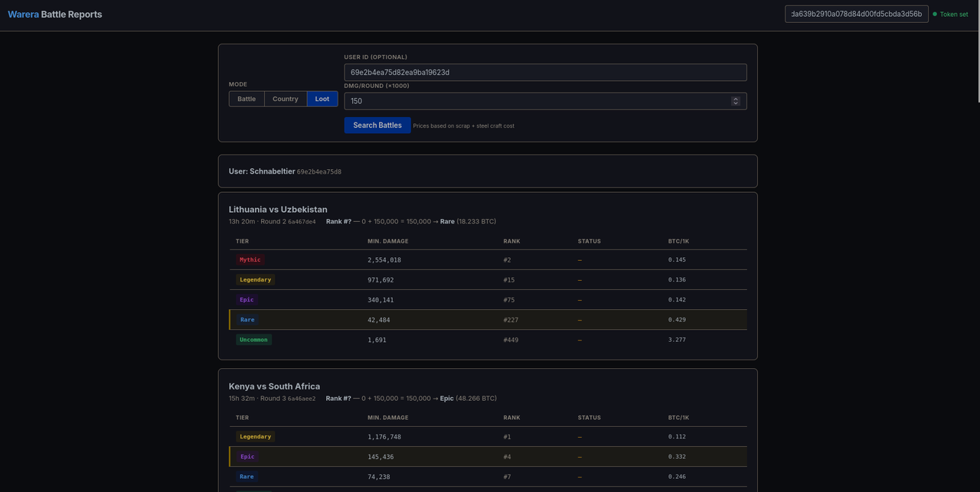Open the Kenya vs South Africa battle title
The height and width of the screenshot is (492, 980).
(x=274, y=386)
